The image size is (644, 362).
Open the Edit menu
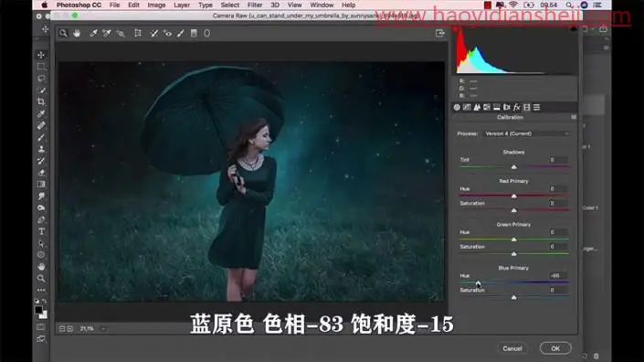pyautogui.click(x=133, y=5)
